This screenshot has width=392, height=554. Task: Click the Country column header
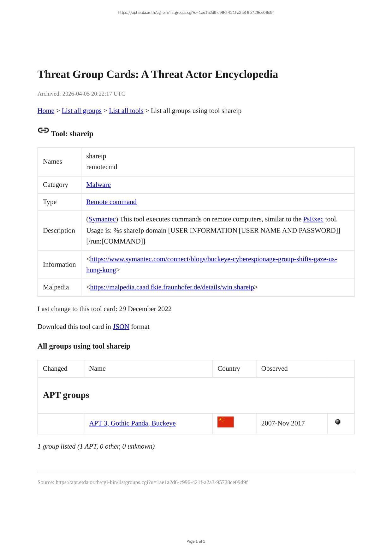pyautogui.click(x=229, y=369)
